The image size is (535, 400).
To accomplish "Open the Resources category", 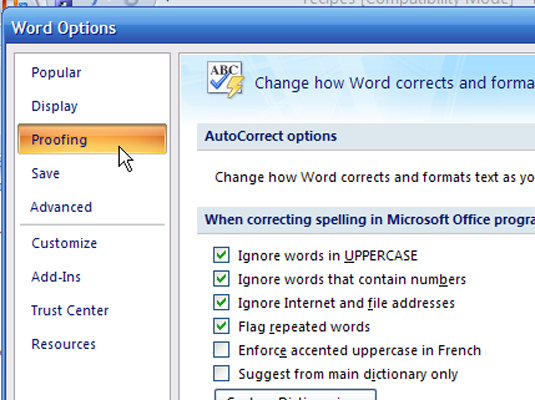I will [63, 344].
